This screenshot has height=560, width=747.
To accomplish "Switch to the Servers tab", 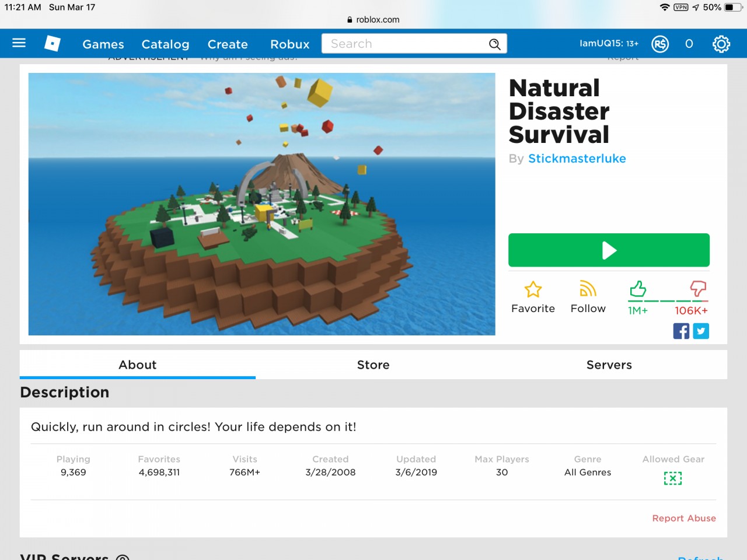I will (609, 365).
